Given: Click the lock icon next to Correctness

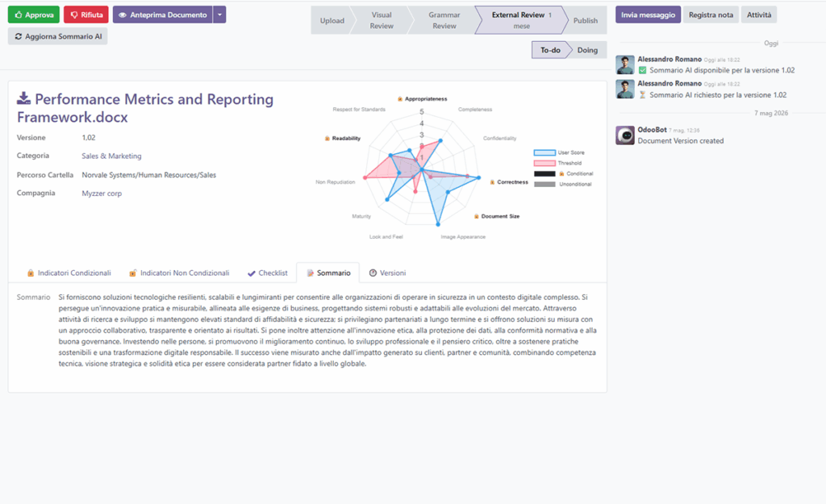Looking at the screenshot, I should (492, 182).
